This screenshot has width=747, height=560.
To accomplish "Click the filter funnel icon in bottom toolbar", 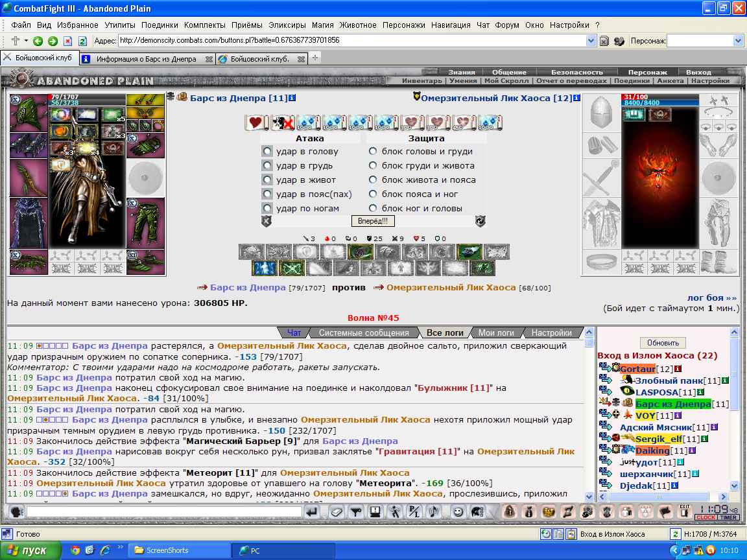I will tap(356, 512).
